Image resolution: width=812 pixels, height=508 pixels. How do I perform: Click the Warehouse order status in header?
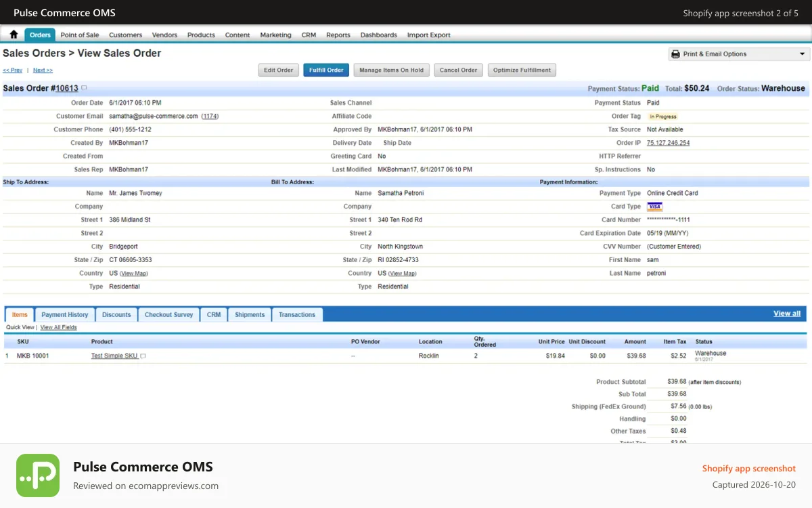tap(783, 88)
